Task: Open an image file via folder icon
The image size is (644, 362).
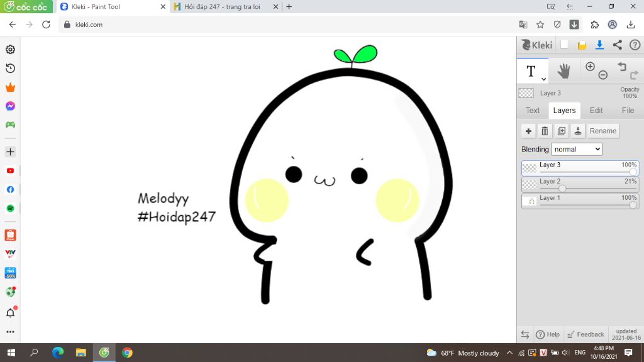Action: 582,45
